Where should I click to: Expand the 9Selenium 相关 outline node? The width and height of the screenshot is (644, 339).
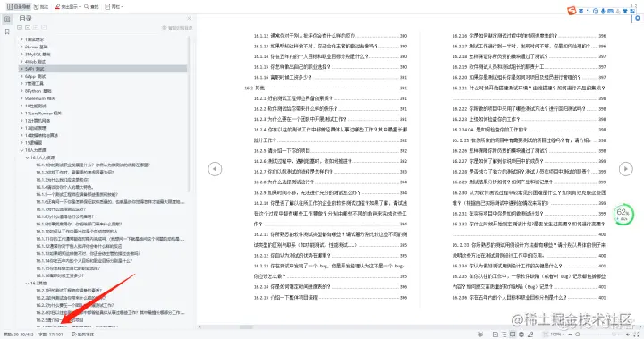[x=21, y=98]
